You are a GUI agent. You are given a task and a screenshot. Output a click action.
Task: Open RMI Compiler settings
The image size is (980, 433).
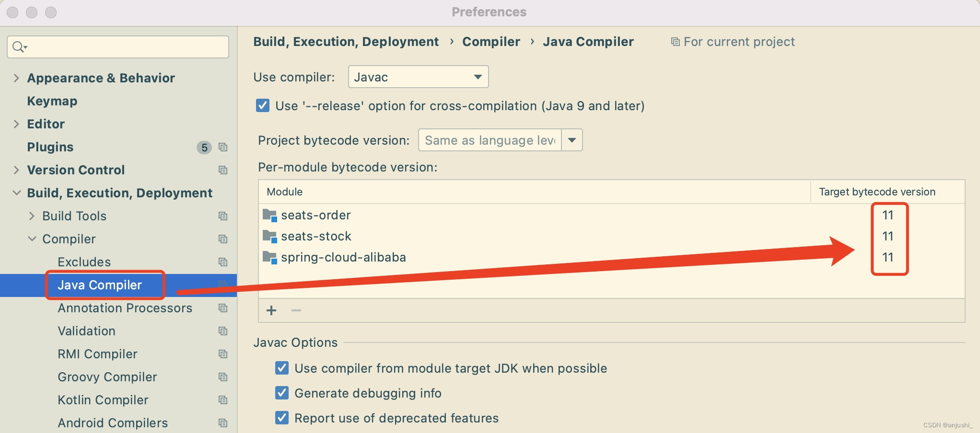(x=98, y=354)
